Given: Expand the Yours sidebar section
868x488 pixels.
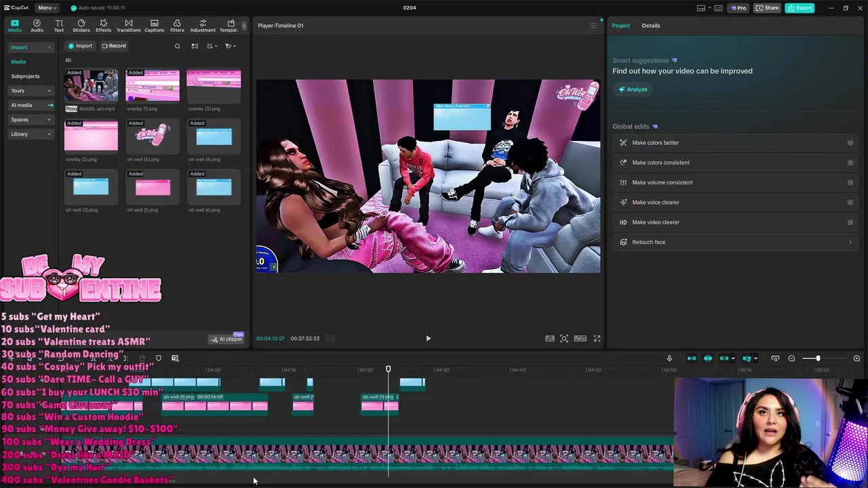Looking at the screenshot, I should [31, 91].
